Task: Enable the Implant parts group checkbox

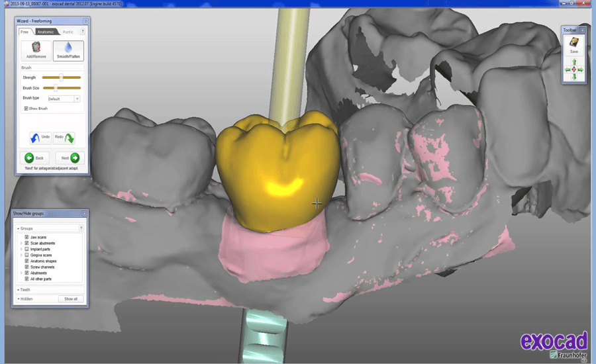Action: tap(26, 249)
